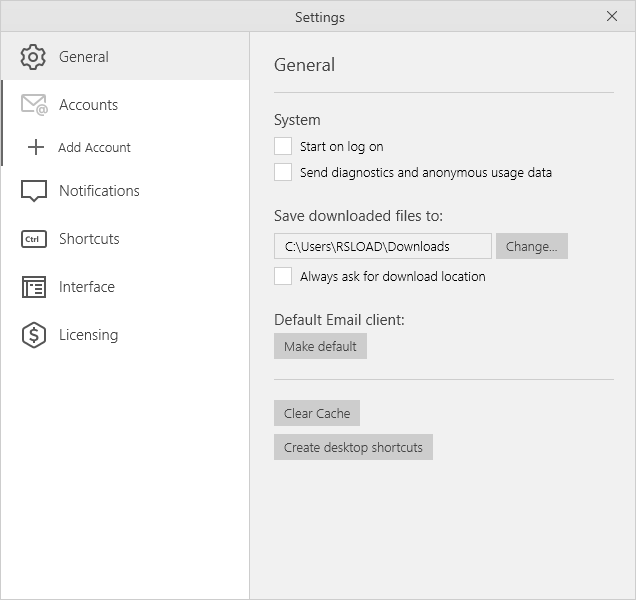636x600 pixels.
Task: Go to the Licensing section label
Action: pos(88,335)
